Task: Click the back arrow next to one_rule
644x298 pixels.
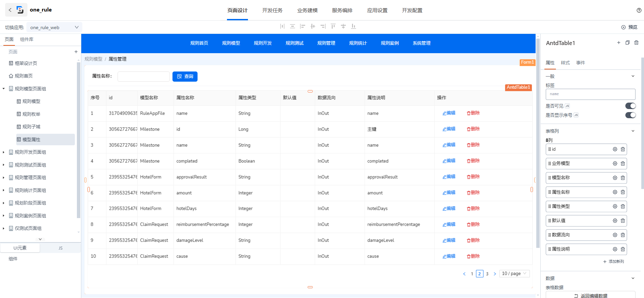Action: 10,10
